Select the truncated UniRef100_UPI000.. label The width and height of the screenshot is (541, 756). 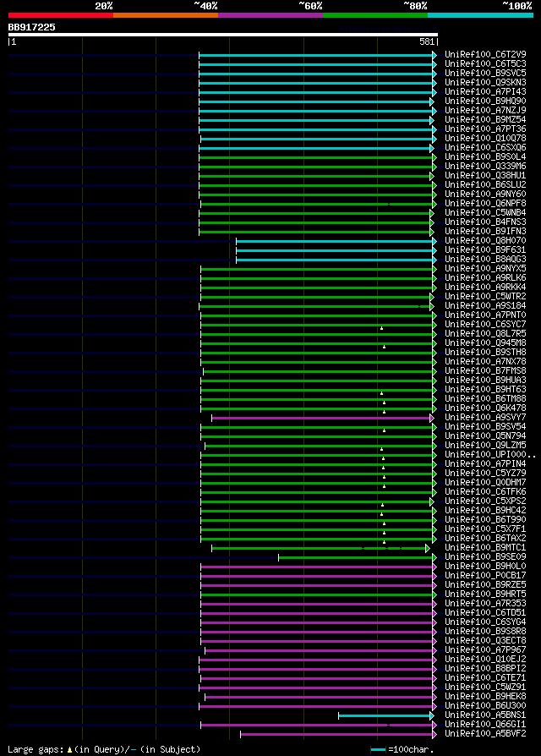490,455
